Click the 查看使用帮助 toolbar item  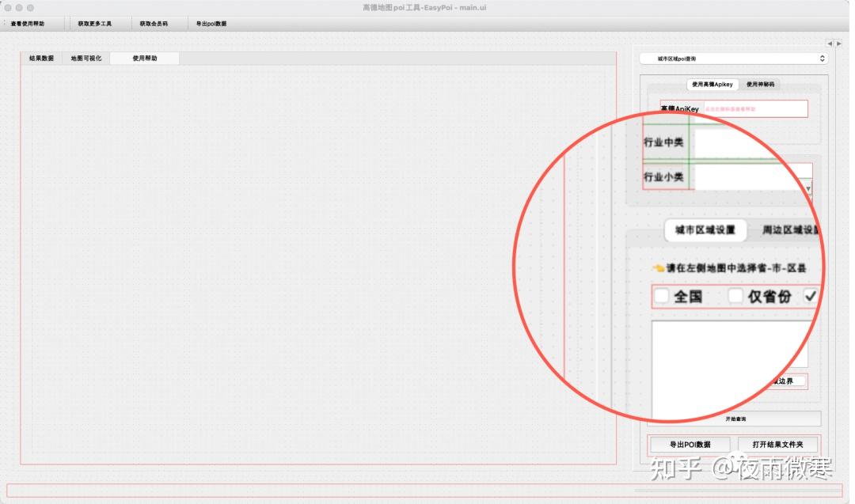pos(28,23)
